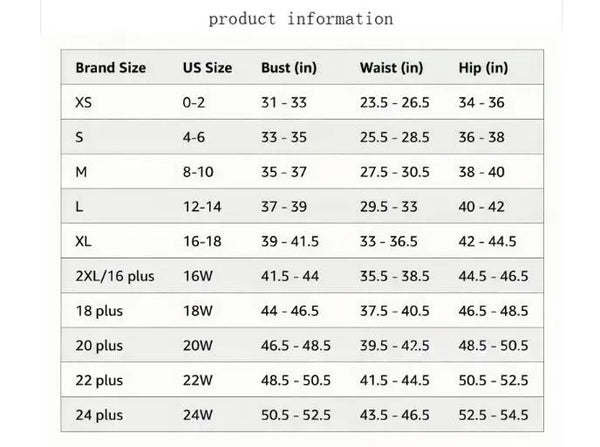Select the Waist (in) header

(391, 68)
